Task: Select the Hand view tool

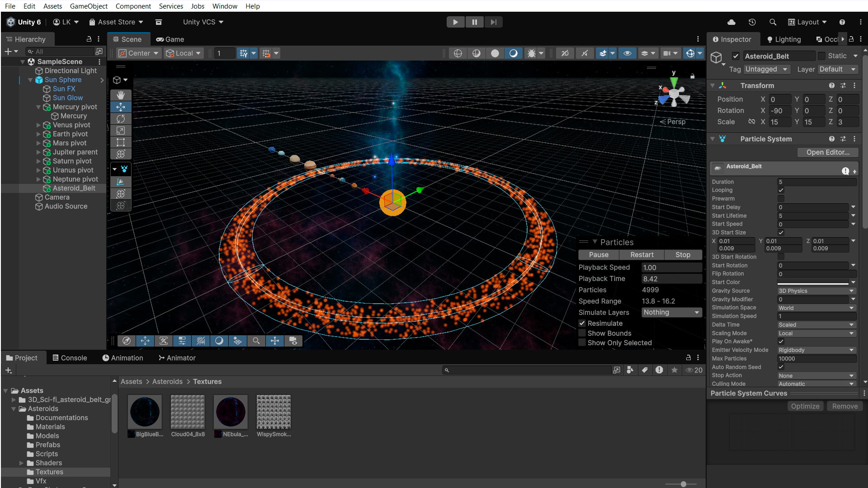Action: pyautogui.click(x=121, y=95)
